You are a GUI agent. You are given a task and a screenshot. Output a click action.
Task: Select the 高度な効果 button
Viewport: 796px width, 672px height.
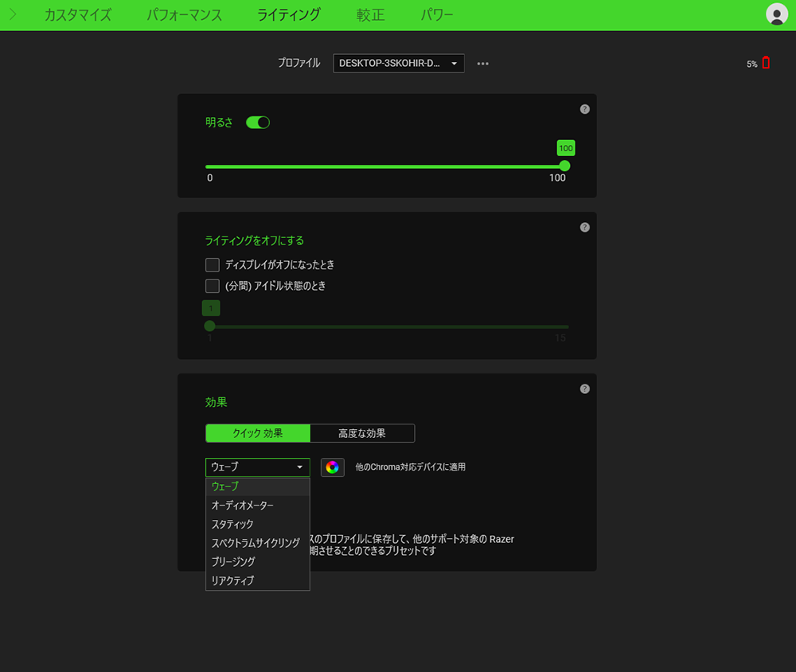tap(362, 433)
